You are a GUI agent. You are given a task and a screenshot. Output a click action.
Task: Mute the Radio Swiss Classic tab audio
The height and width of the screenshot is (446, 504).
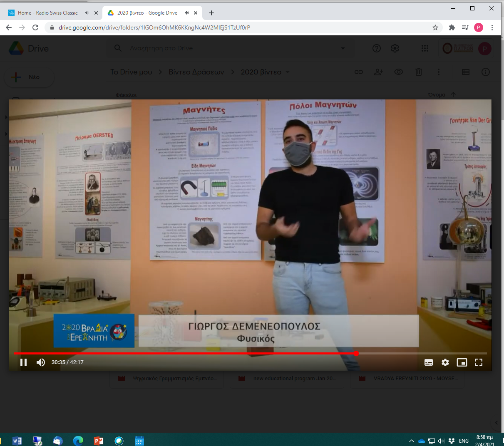click(x=87, y=13)
